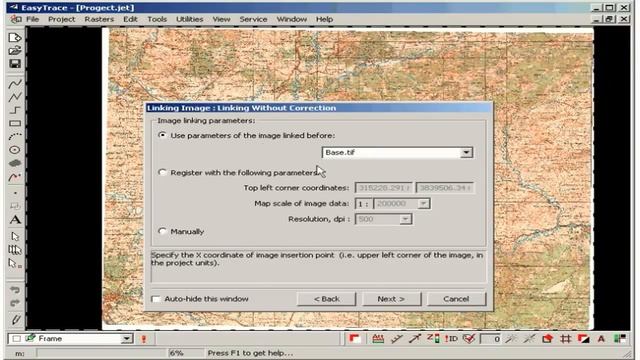640x360 pixels.
Task: Click the '!ID' status icon
Action: click(451, 338)
